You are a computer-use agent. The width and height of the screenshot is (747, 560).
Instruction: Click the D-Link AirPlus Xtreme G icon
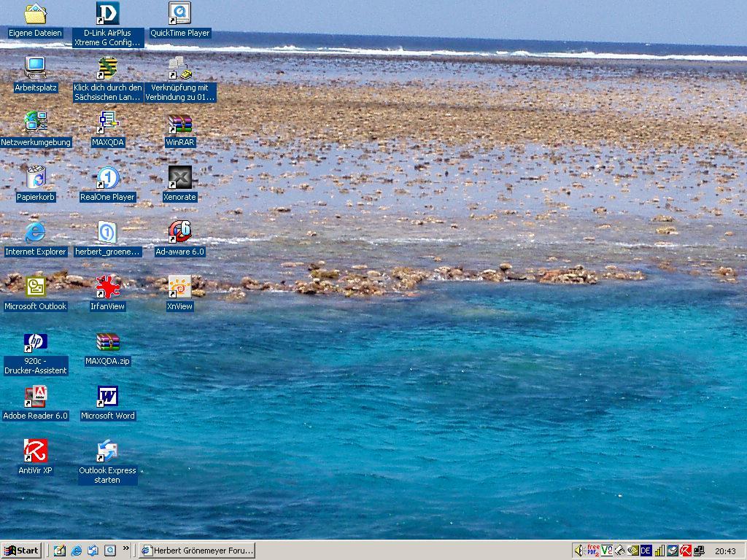[x=108, y=14]
